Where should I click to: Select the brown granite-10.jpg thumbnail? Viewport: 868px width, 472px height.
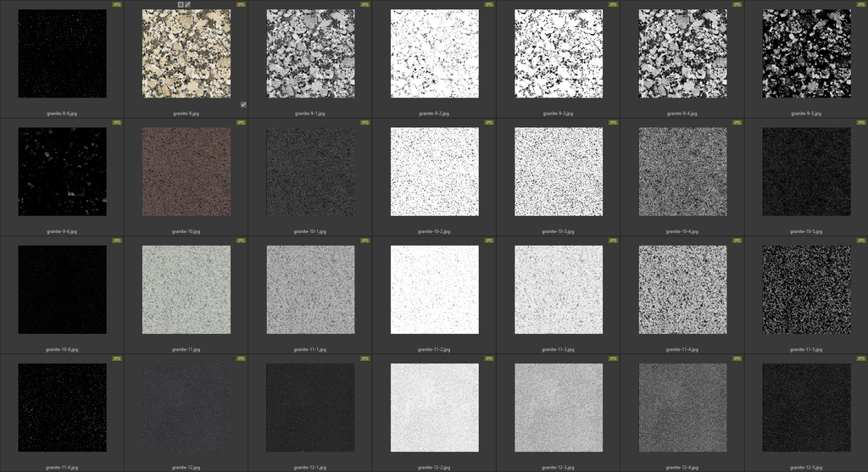(x=186, y=171)
